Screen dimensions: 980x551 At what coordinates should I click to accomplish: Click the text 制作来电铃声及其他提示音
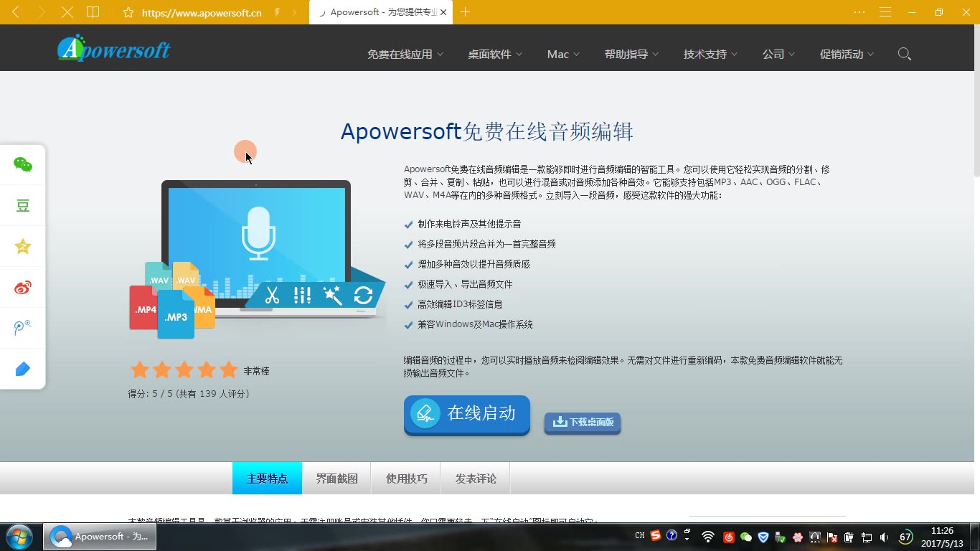point(469,225)
